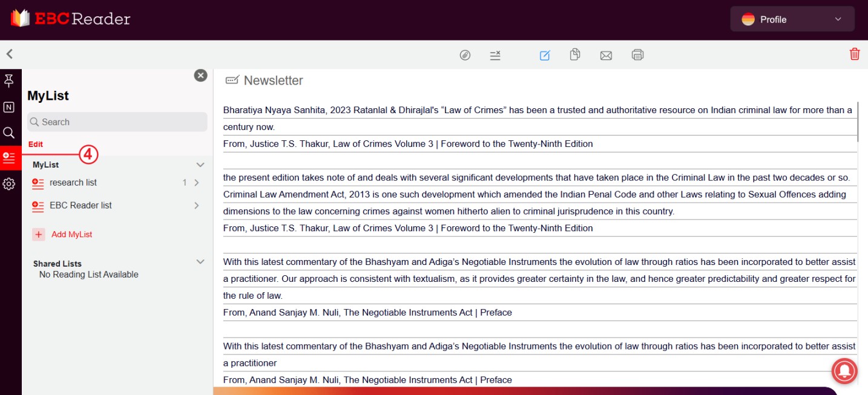This screenshot has width=868, height=395.
Task: Collapse the MyList section
Action: pyautogui.click(x=200, y=165)
